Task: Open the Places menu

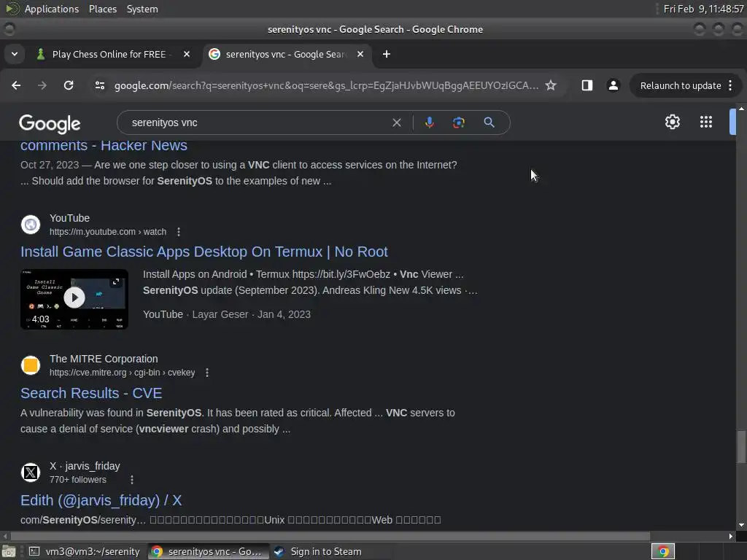Action: point(102,9)
